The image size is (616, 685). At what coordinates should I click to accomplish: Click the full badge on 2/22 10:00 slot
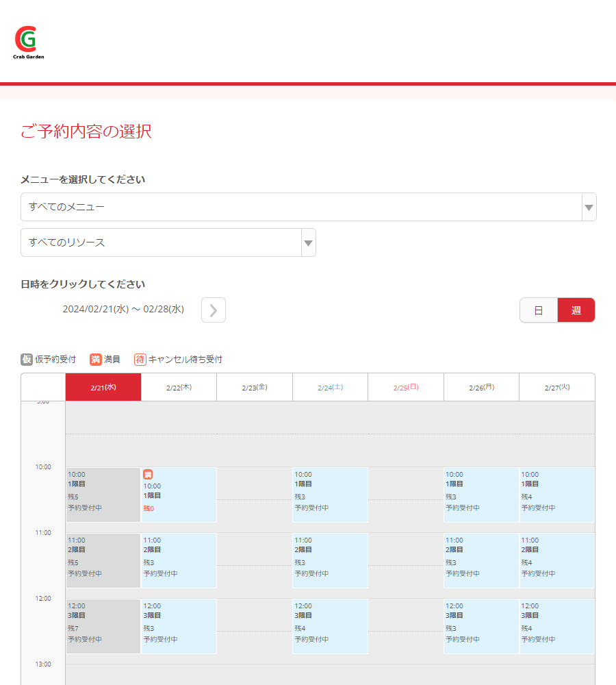tap(148, 475)
